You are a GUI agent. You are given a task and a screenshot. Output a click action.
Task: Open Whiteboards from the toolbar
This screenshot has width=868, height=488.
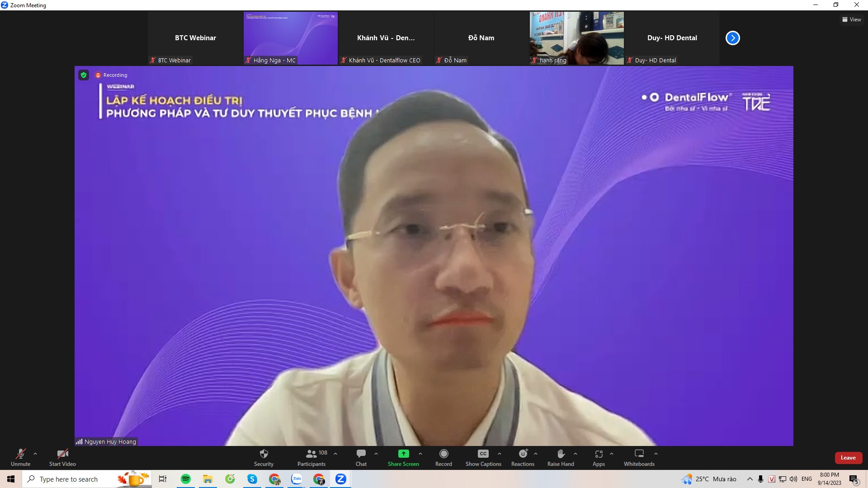pyautogui.click(x=639, y=457)
